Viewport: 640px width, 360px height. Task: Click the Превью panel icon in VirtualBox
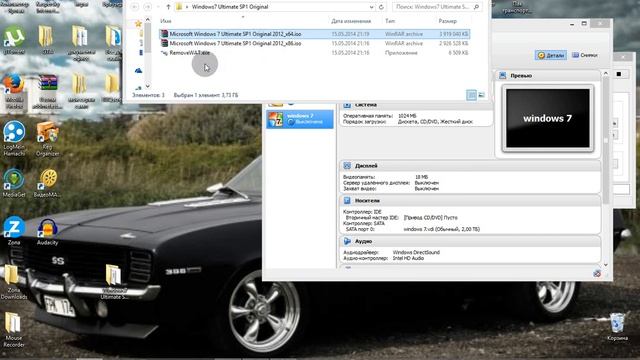[503, 76]
